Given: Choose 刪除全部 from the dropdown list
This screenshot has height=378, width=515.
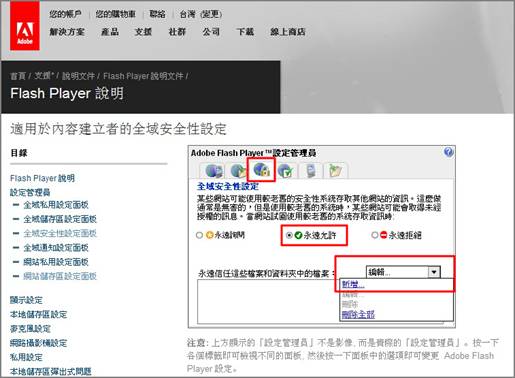Looking at the screenshot, I should [x=358, y=314].
